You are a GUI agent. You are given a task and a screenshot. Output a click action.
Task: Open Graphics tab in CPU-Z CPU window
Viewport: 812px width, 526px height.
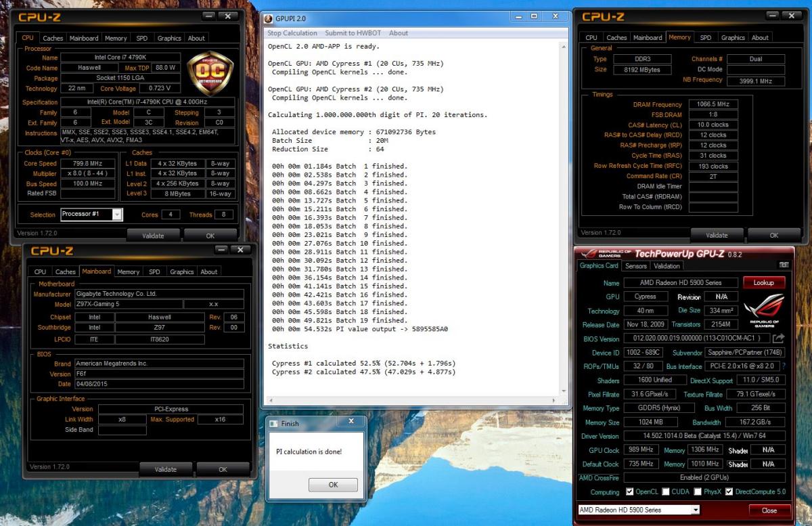click(169, 38)
